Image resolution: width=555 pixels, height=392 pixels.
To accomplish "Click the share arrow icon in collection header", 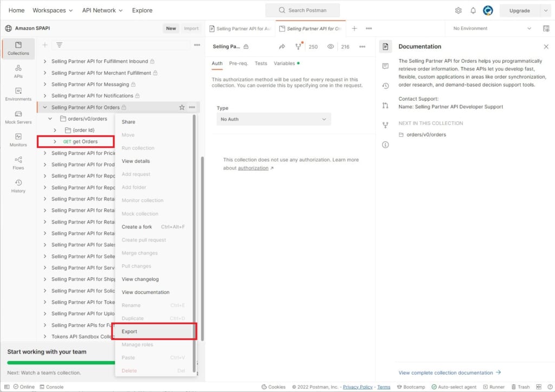I will pos(282,47).
